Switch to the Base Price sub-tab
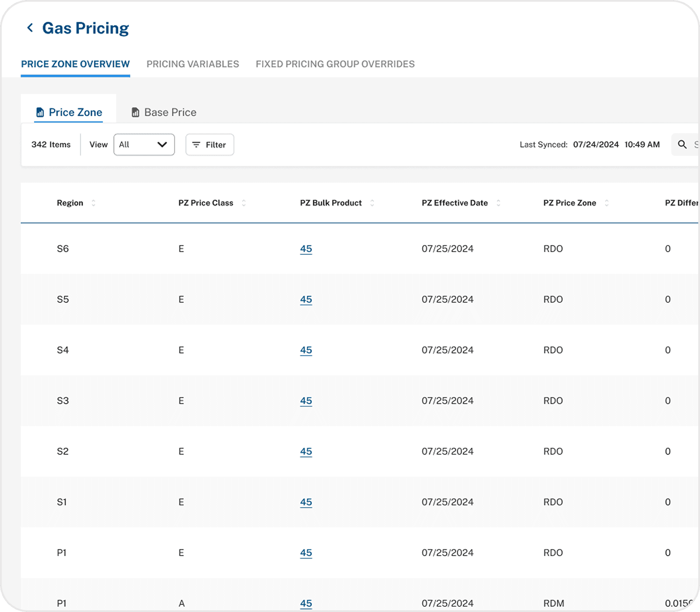700x612 pixels. (x=170, y=112)
